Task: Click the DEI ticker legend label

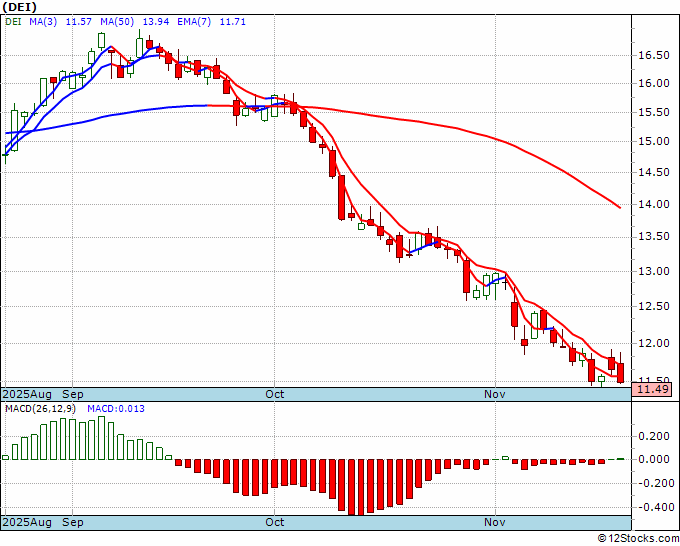Action: (x=13, y=22)
